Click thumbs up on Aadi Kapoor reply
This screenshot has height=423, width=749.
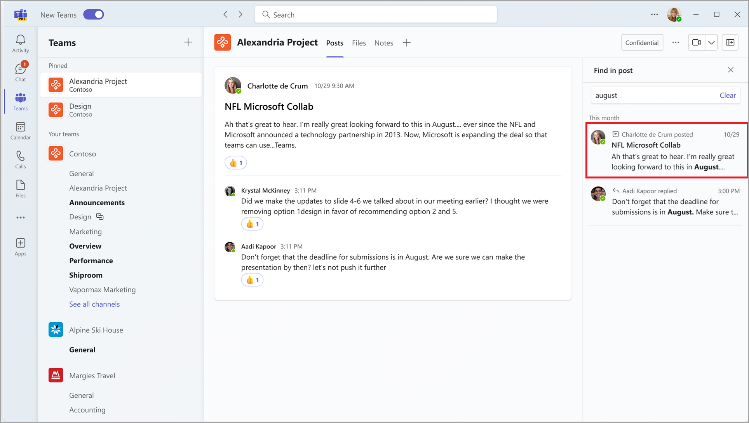pyautogui.click(x=252, y=280)
